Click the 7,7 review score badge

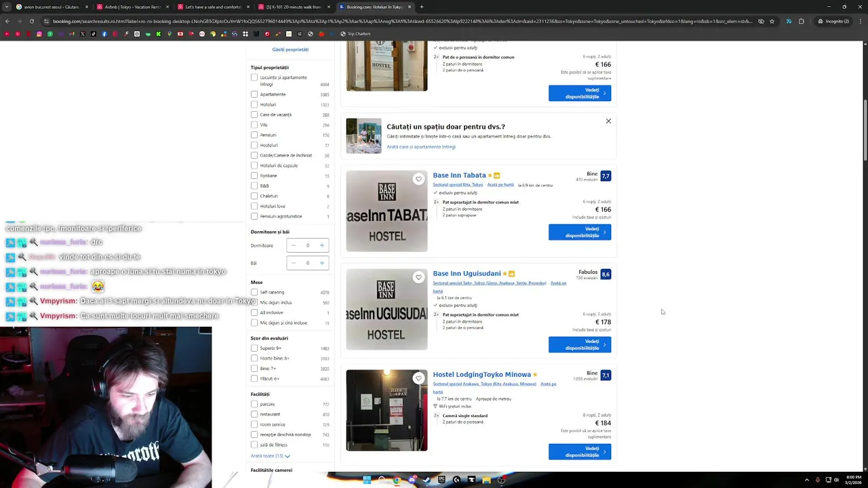(x=606, y=176)
